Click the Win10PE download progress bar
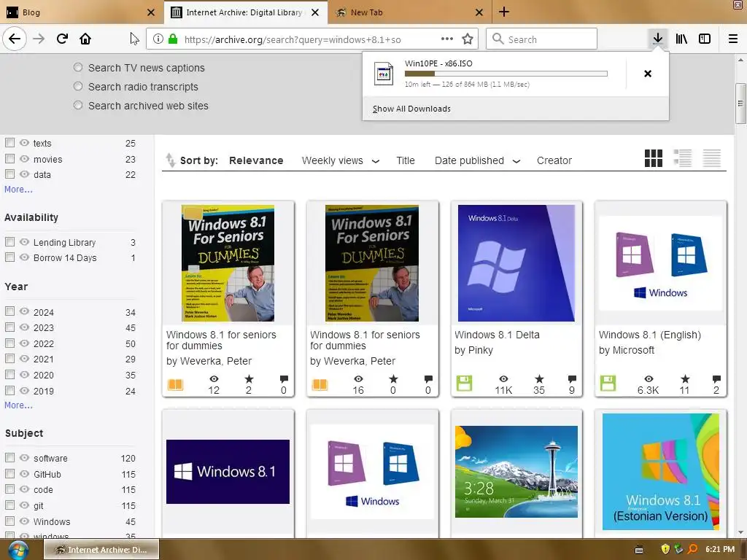 (x=506, y=74)
